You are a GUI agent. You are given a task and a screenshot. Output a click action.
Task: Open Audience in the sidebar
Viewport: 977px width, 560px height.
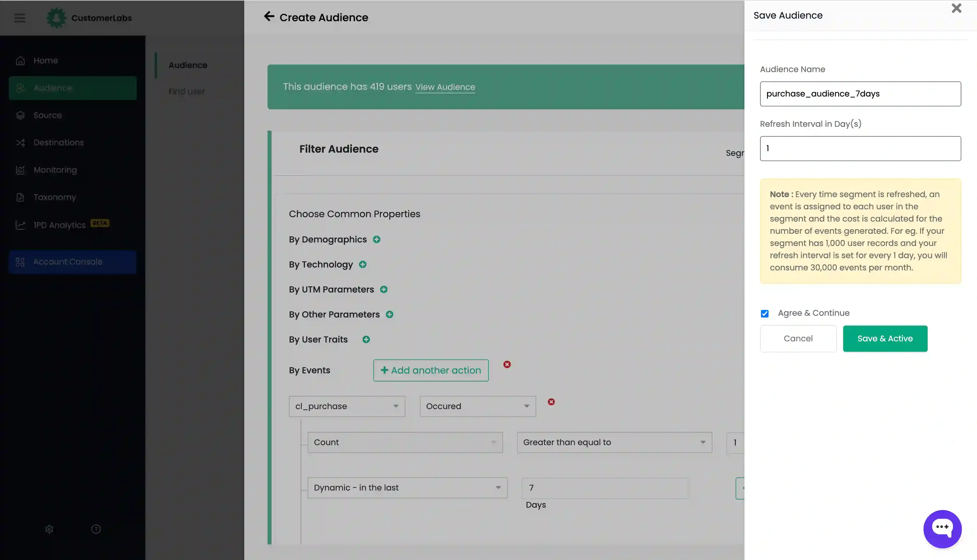click(73, 88)
